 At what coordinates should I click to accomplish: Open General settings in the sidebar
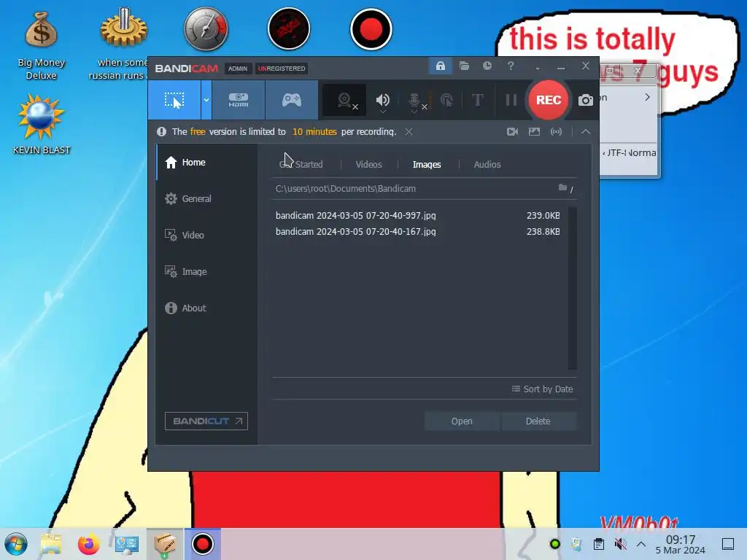206,198
